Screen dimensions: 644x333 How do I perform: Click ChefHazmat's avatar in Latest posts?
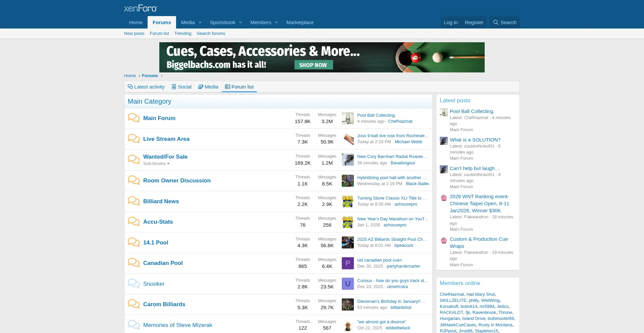443,113
